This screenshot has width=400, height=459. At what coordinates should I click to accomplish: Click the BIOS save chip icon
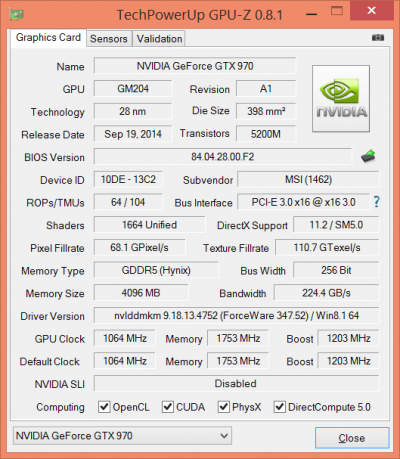[x=368, y=156]
